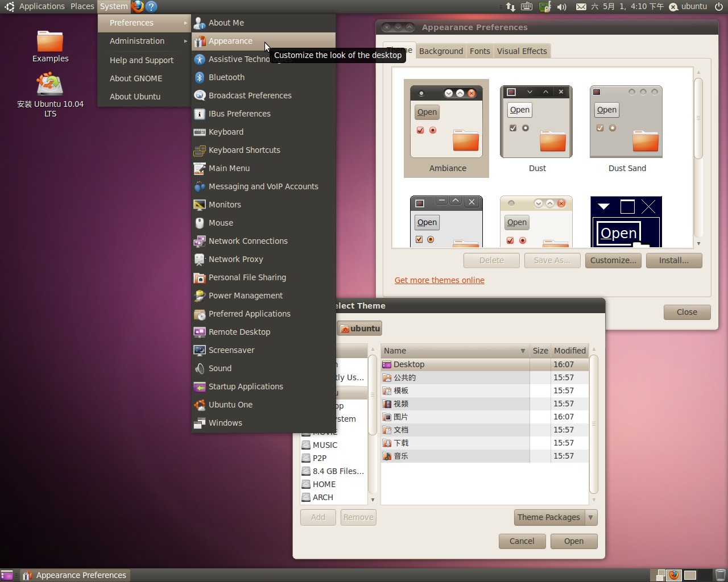Click the file list vertical scrollbar

(594, 424)
